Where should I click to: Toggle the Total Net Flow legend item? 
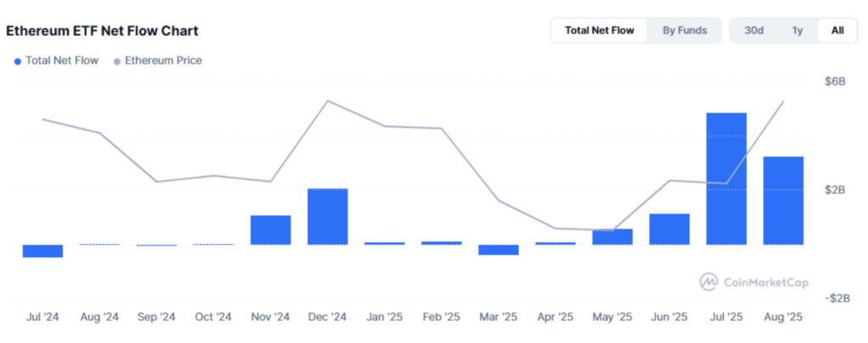click(x=57, y=60)
